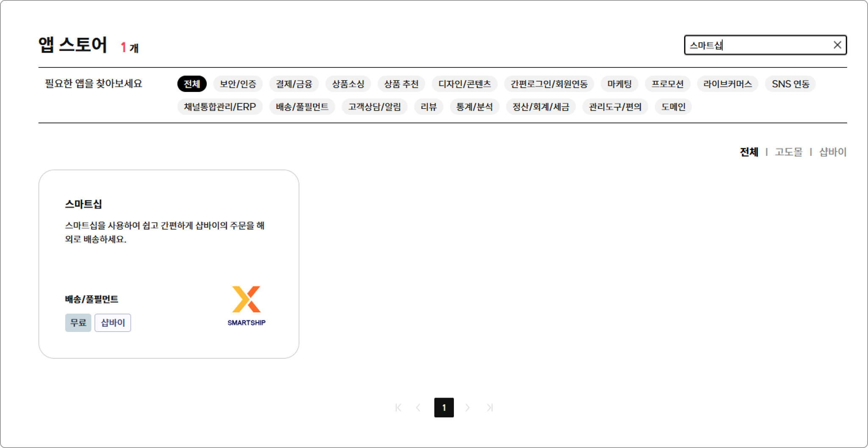Clear the search field with X icon

(837, 45)
